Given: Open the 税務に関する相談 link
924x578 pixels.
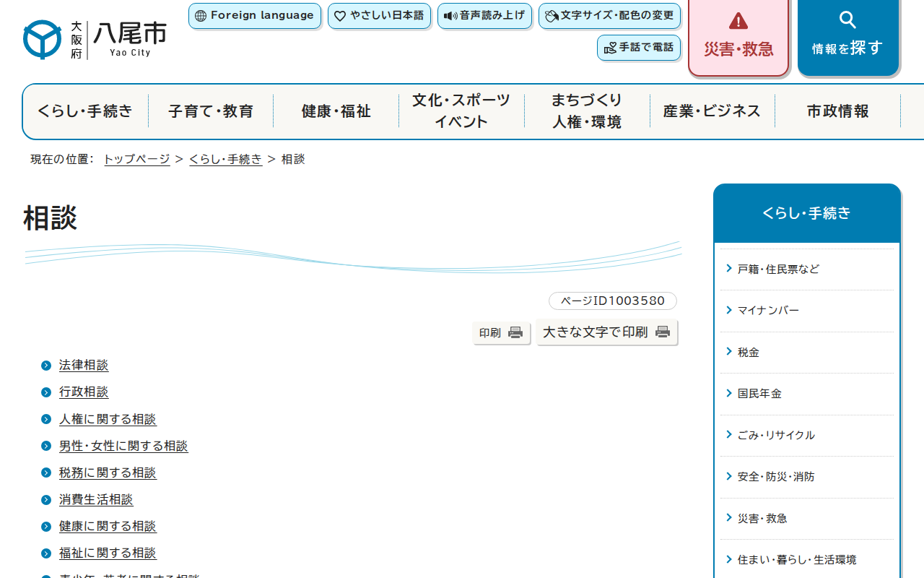Looking at the screenshot, I should (108, 473).
